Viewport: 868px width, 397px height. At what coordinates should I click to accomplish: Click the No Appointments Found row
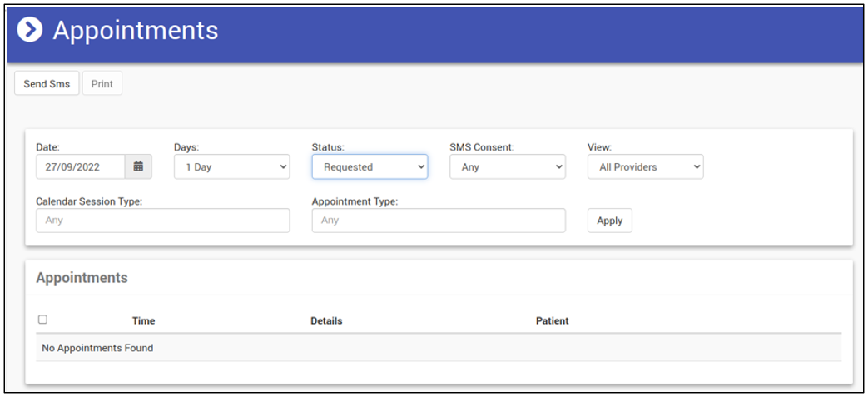[97, 348]
